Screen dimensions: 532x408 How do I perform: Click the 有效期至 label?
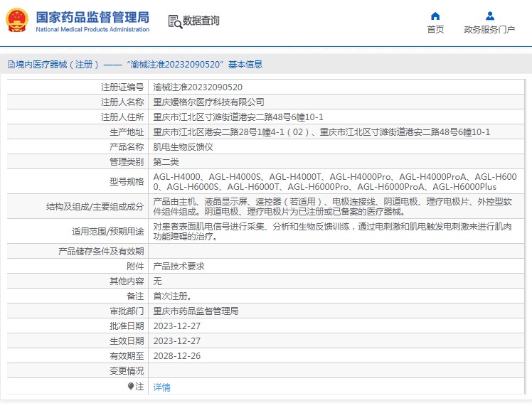coord(127,356)
